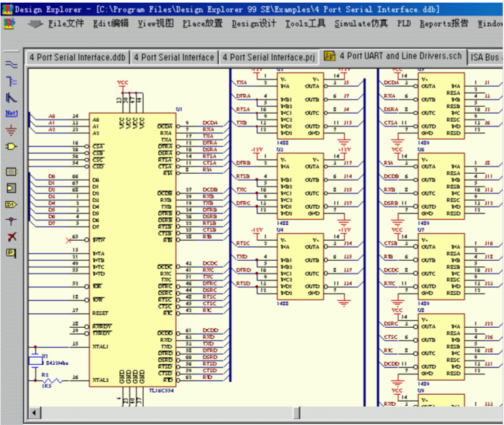Select the XTAL2 pin label
Viewport: 504px width, 425px height.
pos(100,380)
